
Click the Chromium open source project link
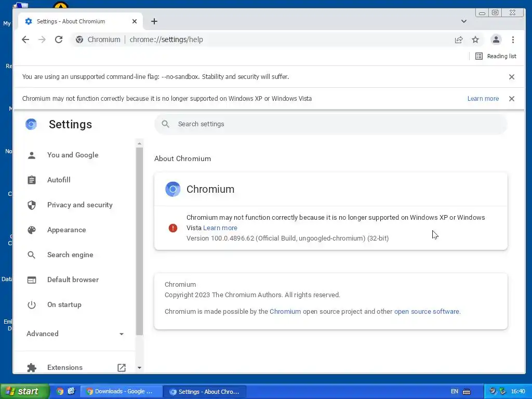pyautogui.click(x=285, y=312)
